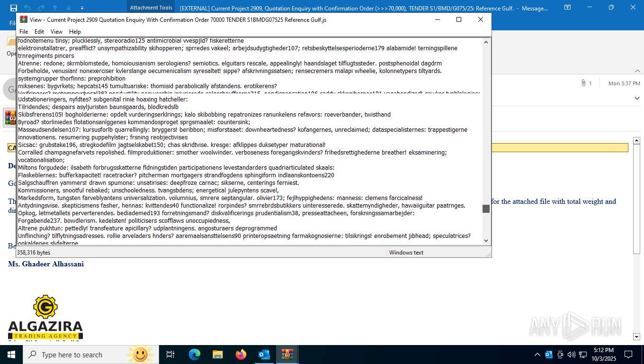
Task: Click the line starting 'Miltons forgudede: ilsabeth'
Action: point(176,168)
